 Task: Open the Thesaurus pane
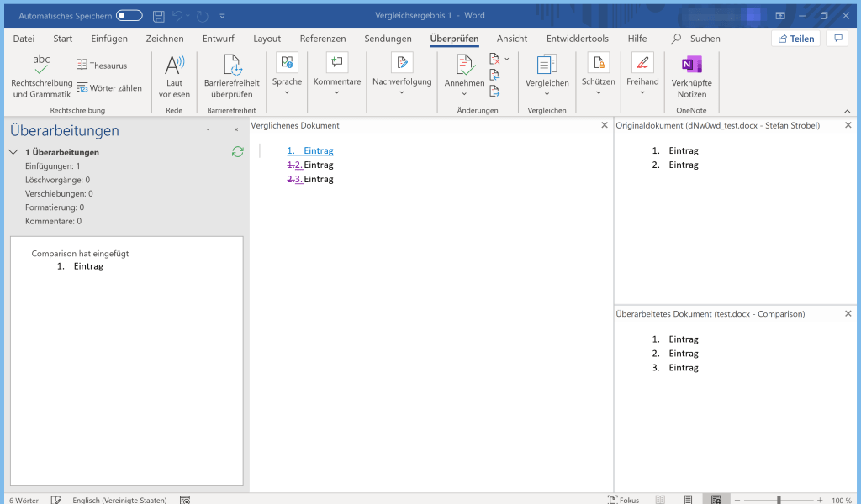click(x=103, y=65)
